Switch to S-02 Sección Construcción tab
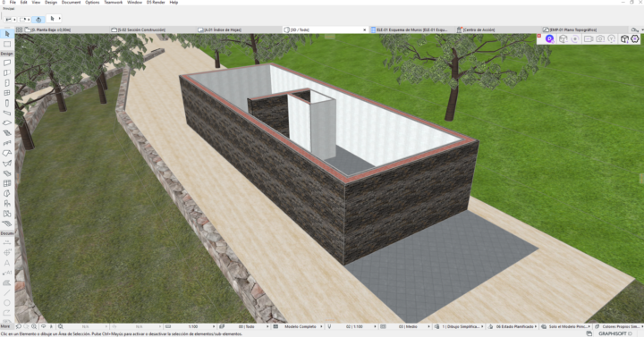The width and height of the screenshot is (644, 337). pos(152,29)
